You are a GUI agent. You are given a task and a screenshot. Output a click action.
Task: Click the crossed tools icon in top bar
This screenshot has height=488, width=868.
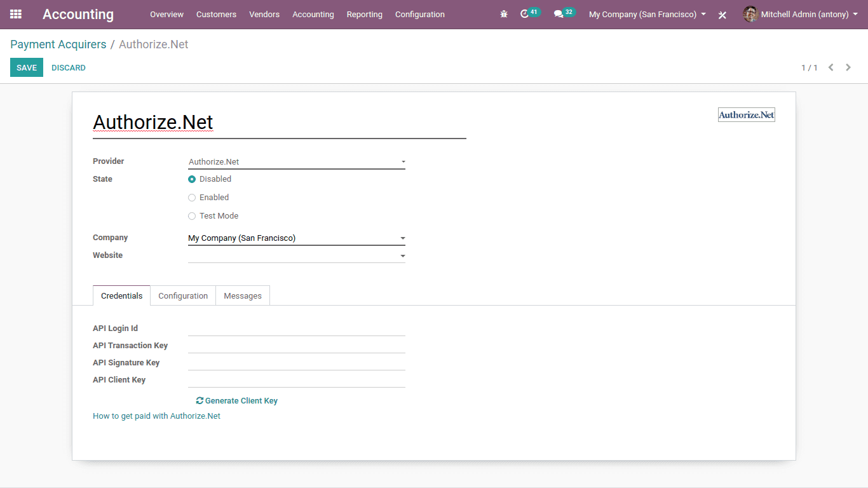[722, 15]
